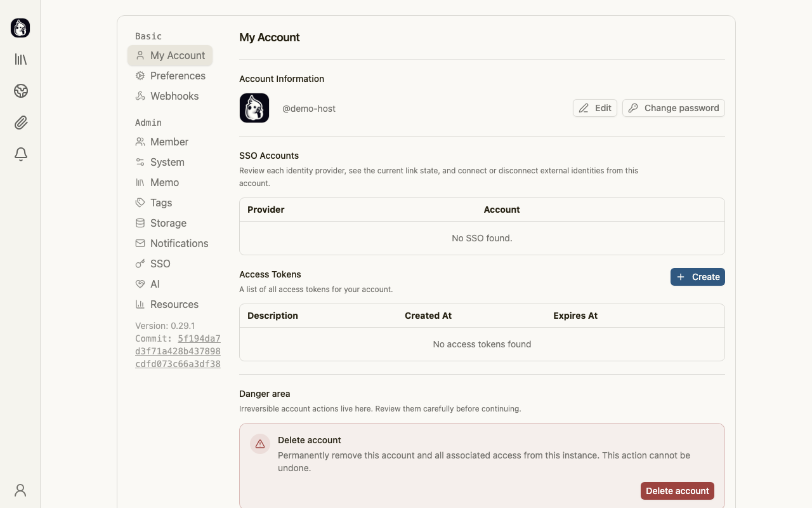This screenshot has height=508, width=812.
Task: Click the chart icon beside Resources
Action: point(140,304)
